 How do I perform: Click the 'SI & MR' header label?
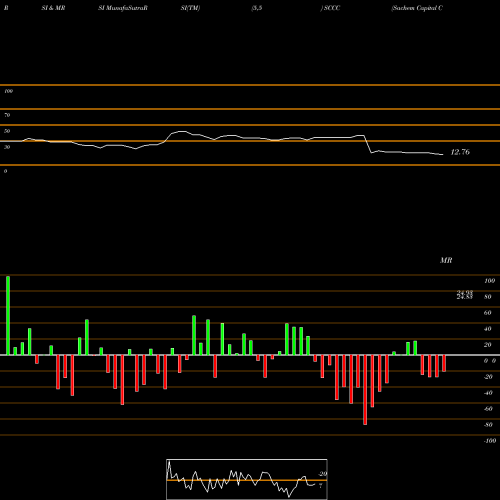click(x=53, y=8)
